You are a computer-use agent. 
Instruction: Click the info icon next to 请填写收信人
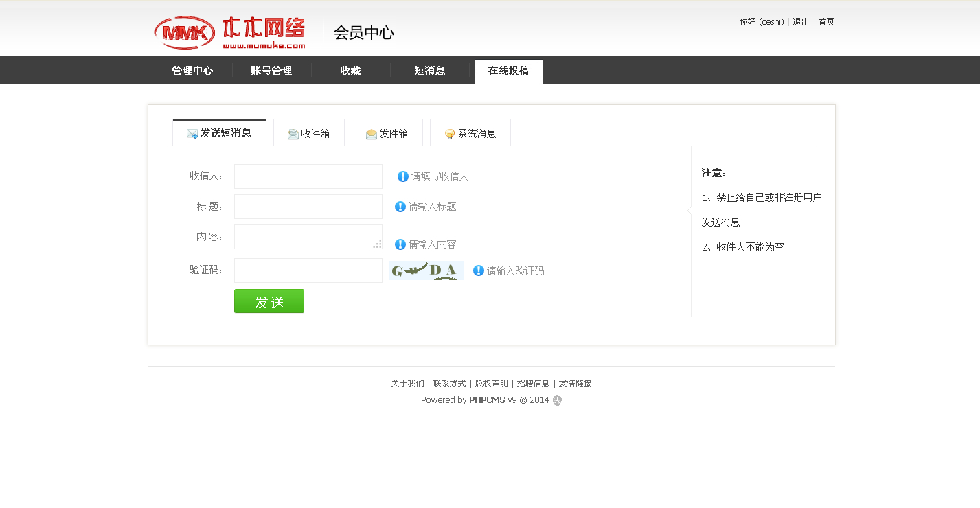pos(403,176)
